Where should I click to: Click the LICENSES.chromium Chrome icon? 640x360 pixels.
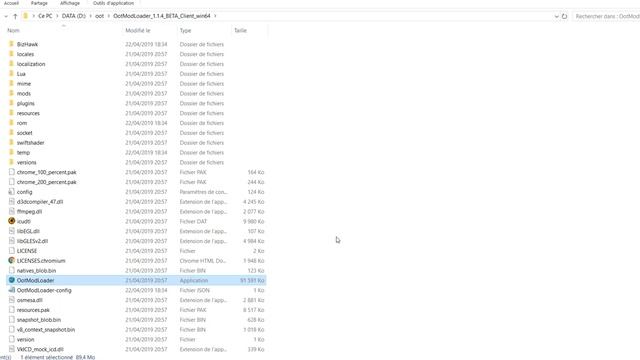tap(11, 260)
